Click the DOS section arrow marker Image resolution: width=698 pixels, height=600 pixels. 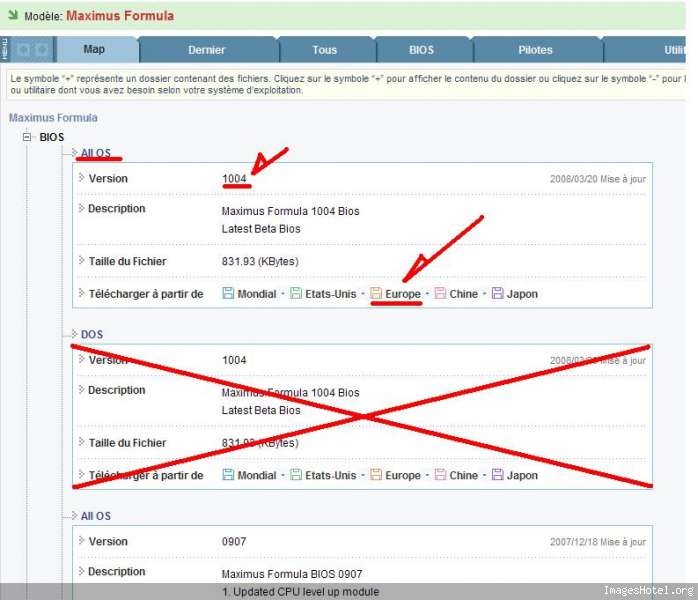[x=74, y=333]
